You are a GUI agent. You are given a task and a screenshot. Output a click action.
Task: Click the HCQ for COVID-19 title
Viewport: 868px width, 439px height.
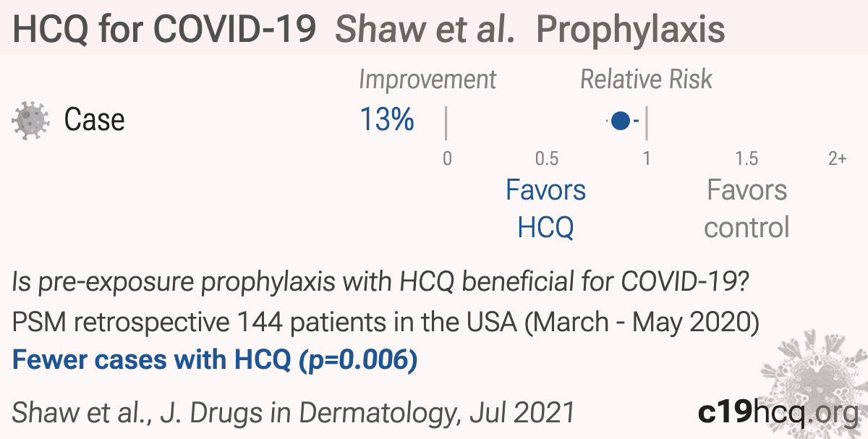click(164, 29)
